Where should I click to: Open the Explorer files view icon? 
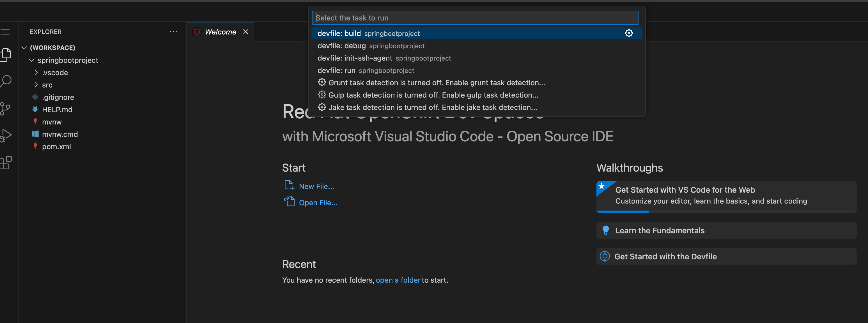[x=5, y=55]
